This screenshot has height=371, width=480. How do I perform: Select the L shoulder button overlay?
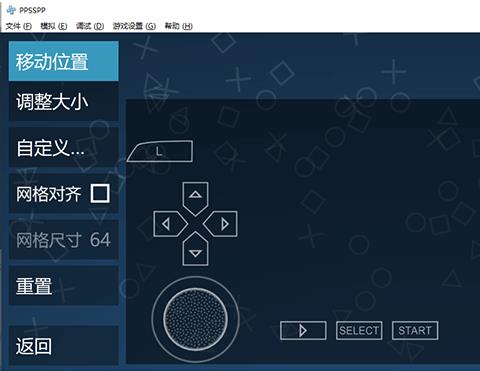click(161, 152)
